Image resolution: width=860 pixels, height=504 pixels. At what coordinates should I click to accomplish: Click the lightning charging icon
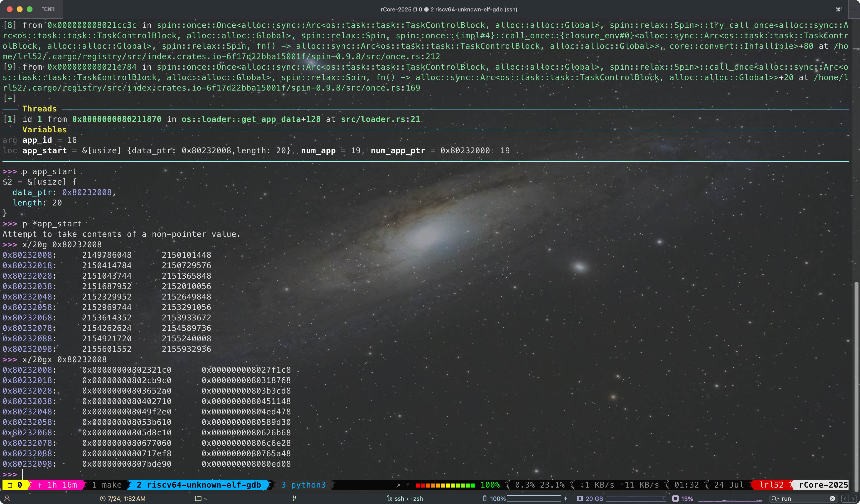pos(565,499)
